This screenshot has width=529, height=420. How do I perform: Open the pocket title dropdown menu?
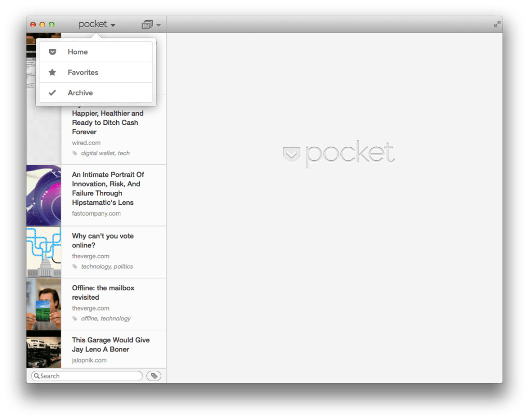96,24
